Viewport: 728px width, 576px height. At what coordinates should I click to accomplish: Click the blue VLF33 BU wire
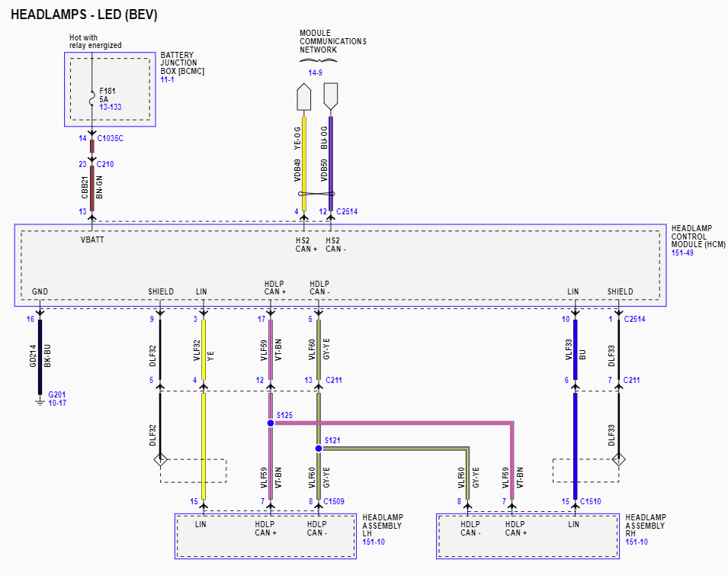click(x=575, y=442)
